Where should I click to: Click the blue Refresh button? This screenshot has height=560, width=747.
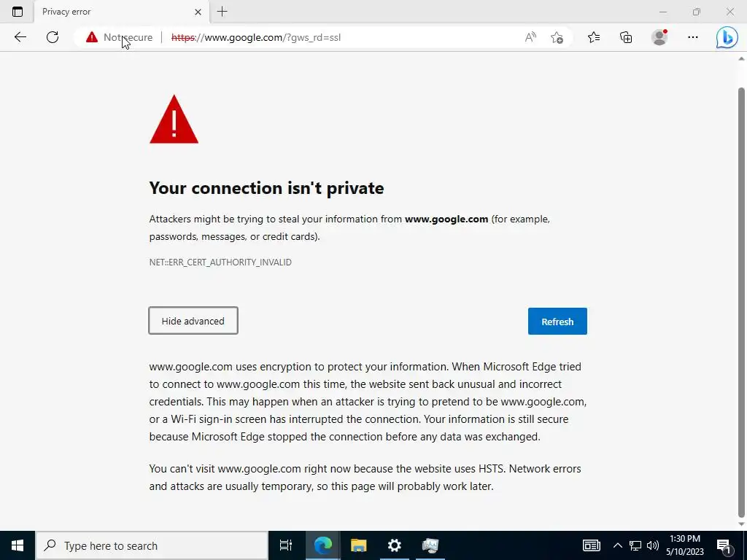tap(557, 322)
